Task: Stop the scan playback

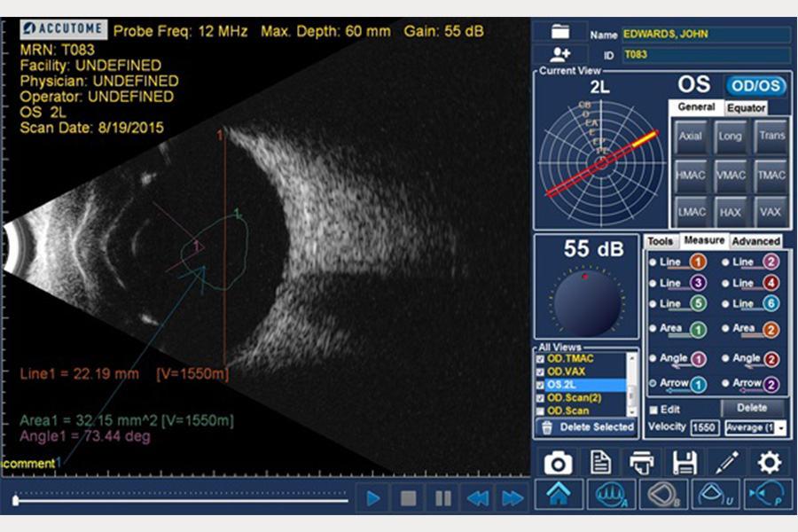Action: pos(408,498)
